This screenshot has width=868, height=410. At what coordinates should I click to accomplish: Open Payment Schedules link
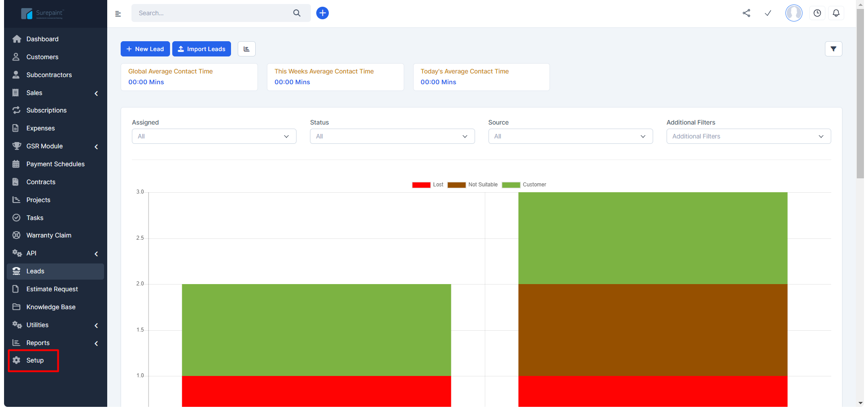coord(56,164)
